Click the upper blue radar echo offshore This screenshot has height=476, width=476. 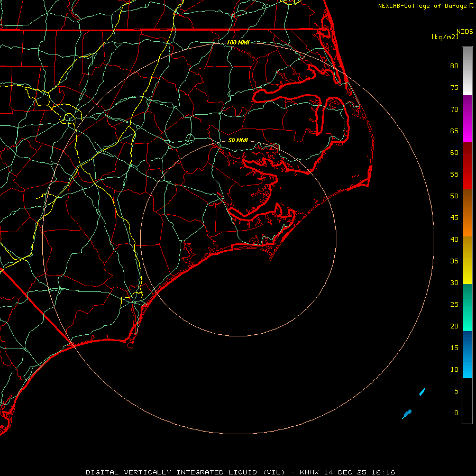click(422, 392)
